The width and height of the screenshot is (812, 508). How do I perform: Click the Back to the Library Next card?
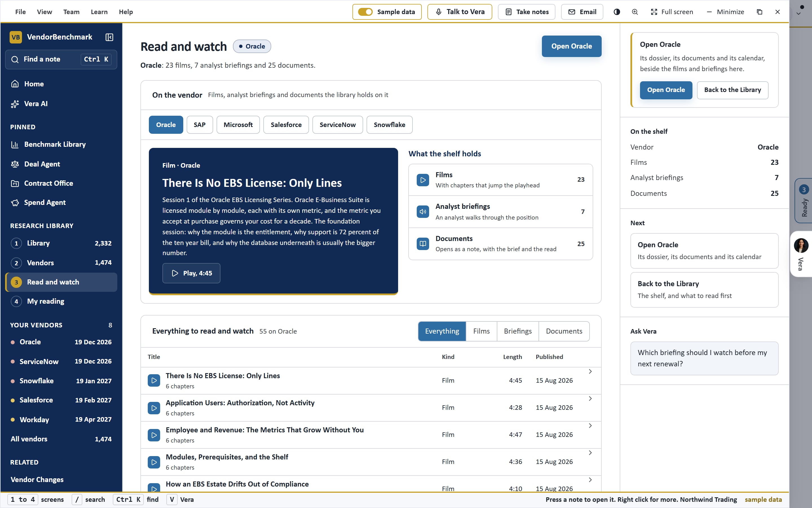point(704,290)
